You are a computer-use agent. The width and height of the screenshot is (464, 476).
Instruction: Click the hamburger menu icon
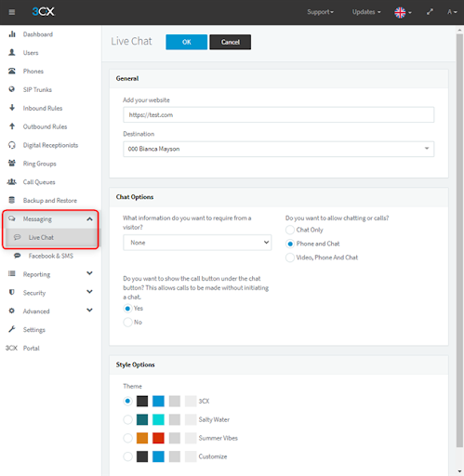12,12
